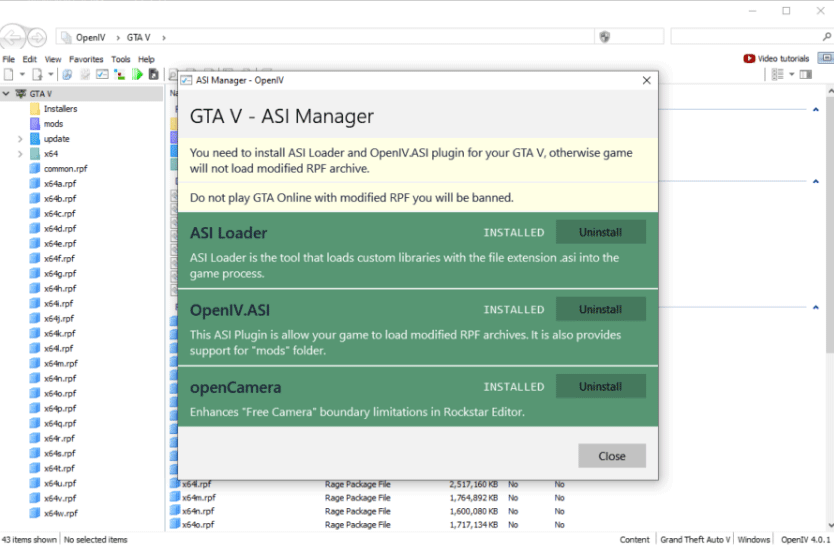This screenshot has width=834, height=546.
Task: Open the View menu
Action: coord(53,59)
